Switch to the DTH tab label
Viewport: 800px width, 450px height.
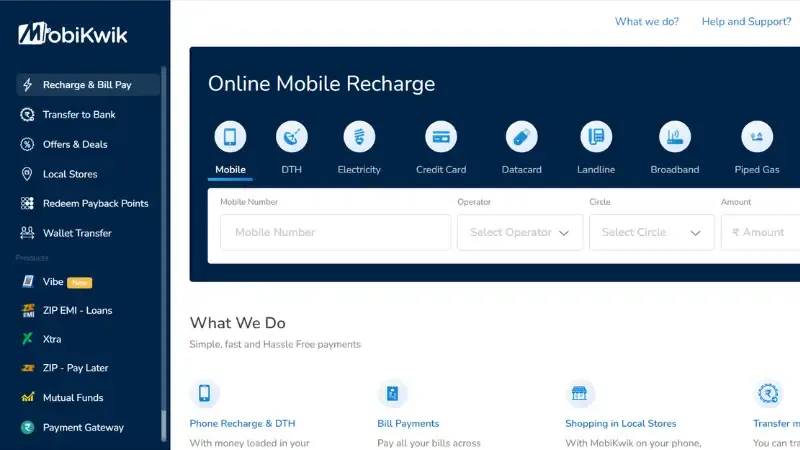click(x=291, y=170)
